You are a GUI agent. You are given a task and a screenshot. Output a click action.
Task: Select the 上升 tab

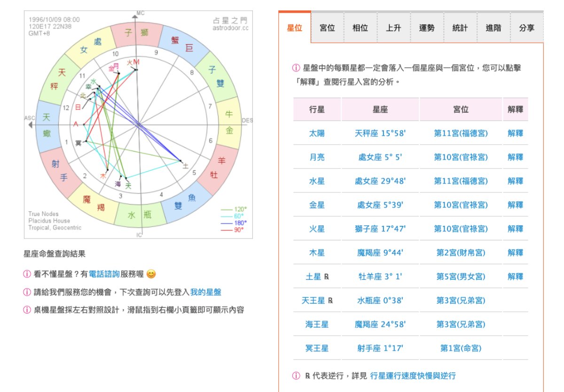(393, 28)
